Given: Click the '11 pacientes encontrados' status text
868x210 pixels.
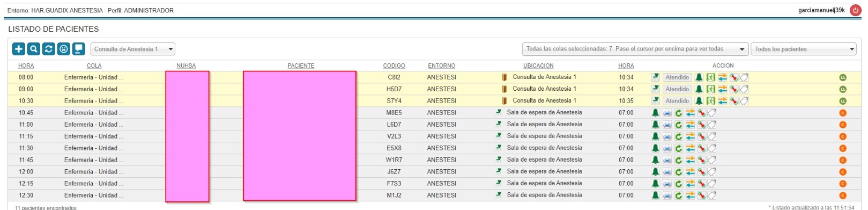Looking at the screenshot, I should click(x=46, y=207).
